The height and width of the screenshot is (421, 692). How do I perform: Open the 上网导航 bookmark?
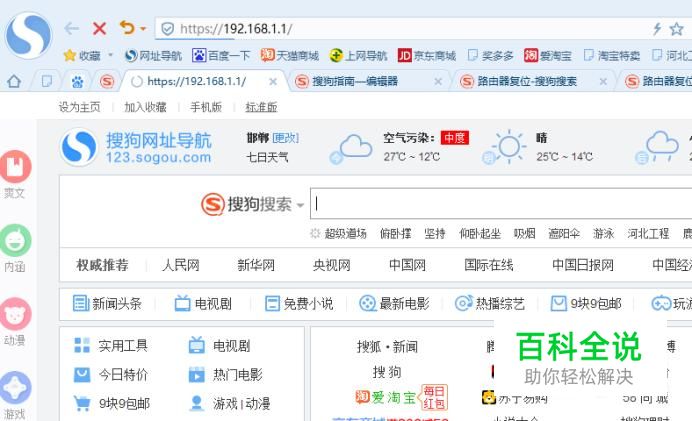(x=358, y=56)
